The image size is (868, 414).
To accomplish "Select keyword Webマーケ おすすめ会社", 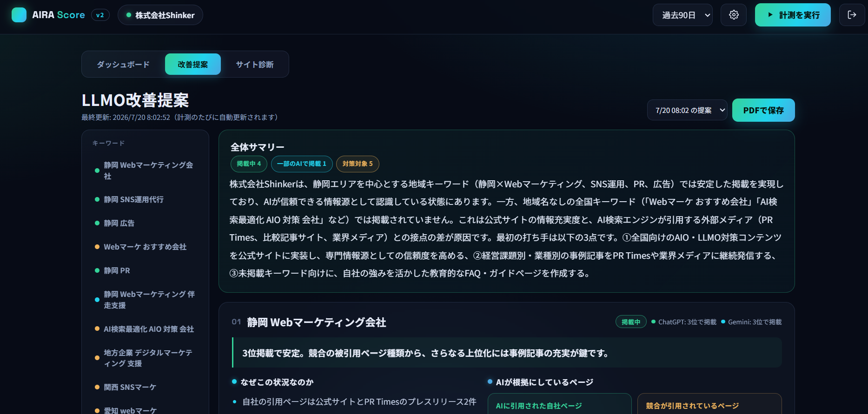I will coord(145,247).
